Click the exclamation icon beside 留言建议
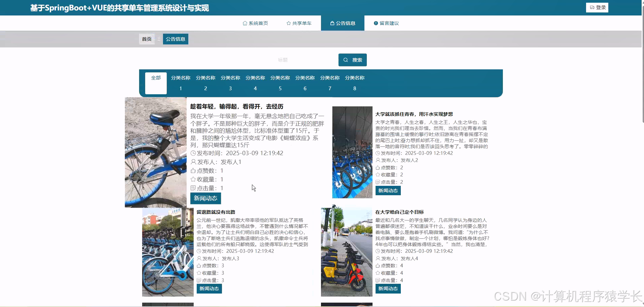The image size is (644, 307). tap(376, 23)
